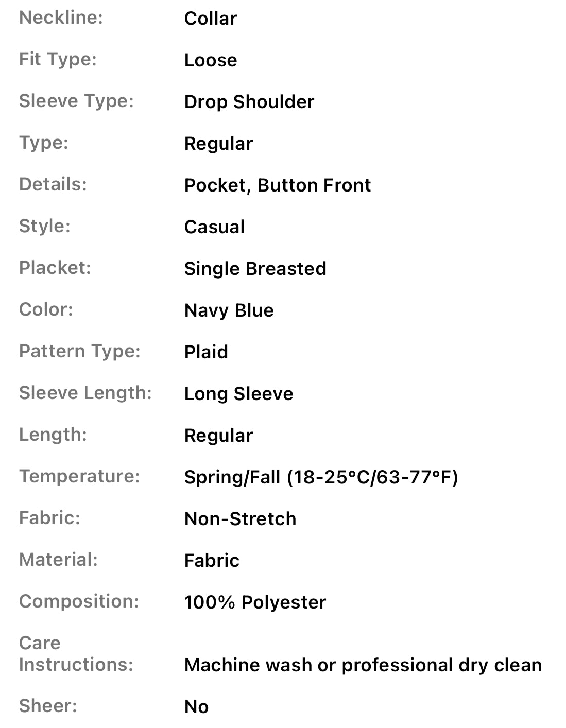Click the "Composition:" label
The image size is (566, 728).
[x=79, y=601]
